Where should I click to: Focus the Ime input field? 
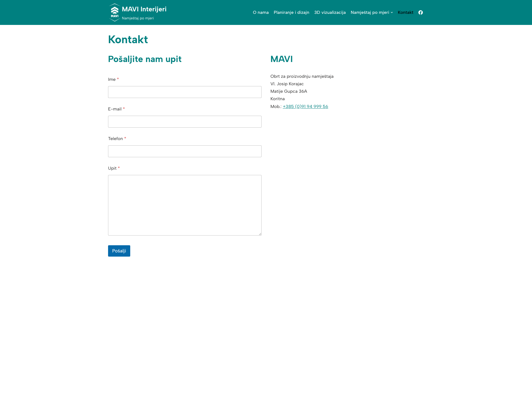(185, 92)
